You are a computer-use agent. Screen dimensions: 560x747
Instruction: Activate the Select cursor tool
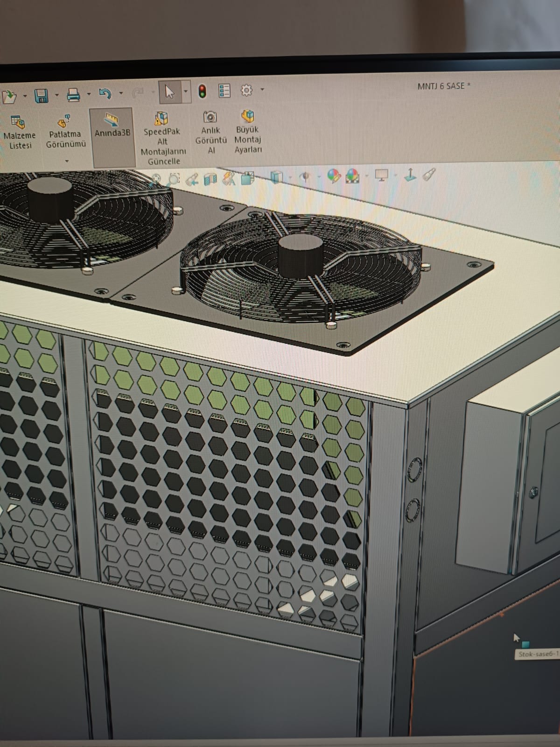point(169,92)
